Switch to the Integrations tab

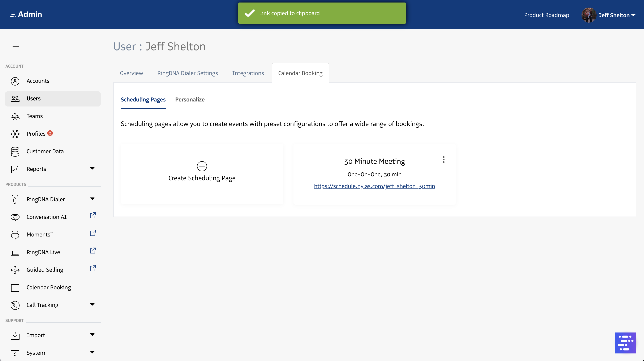(x=248, y=73)
